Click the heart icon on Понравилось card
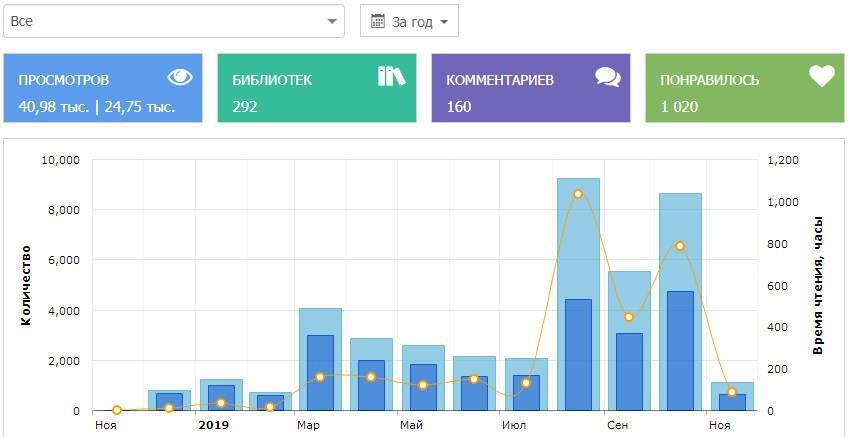Viewport: 850px width, 437px height. [x=821, y=77]
